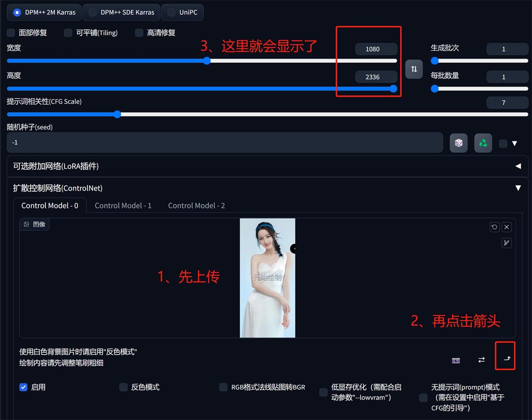Switch to Control Model - 2 tab
The image size is (532, 420).
[x=197, y=205]
